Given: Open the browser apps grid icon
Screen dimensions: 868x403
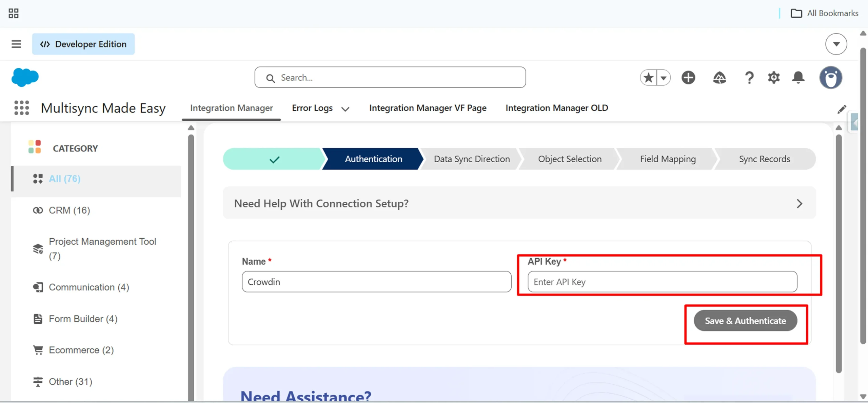Looking at the screenshot, I should [x=14, y=13].
